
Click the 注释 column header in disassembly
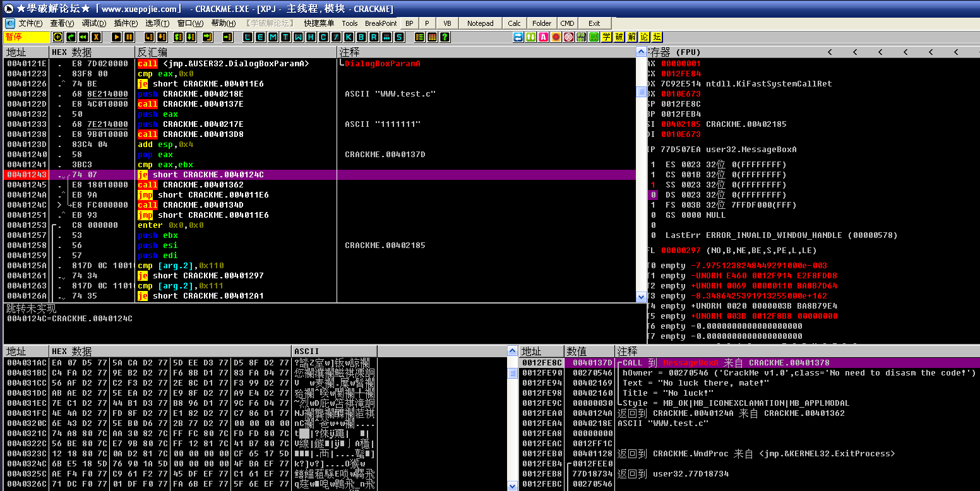point(486,52)
